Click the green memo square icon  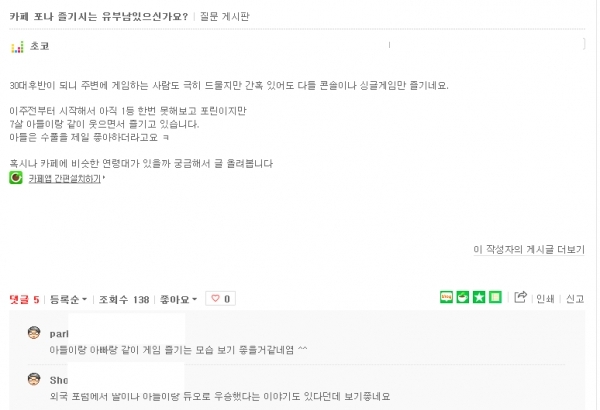pos(495,297)
